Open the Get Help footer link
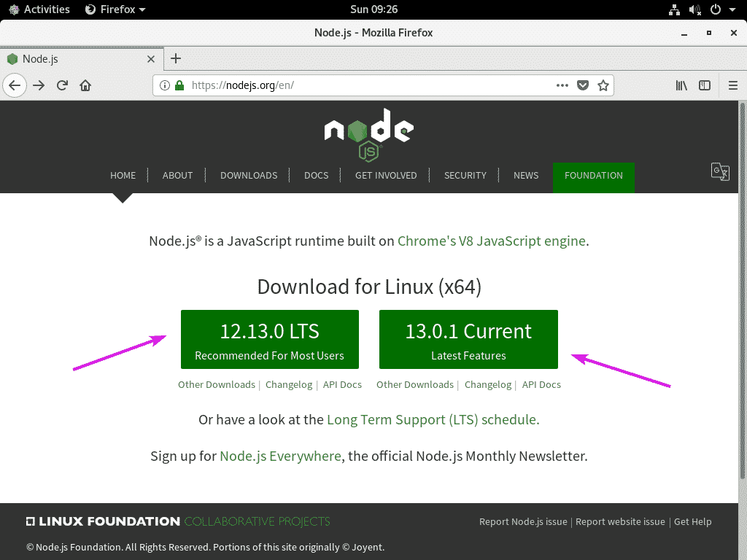The image size is (747, 560). (x=693, y=522)
